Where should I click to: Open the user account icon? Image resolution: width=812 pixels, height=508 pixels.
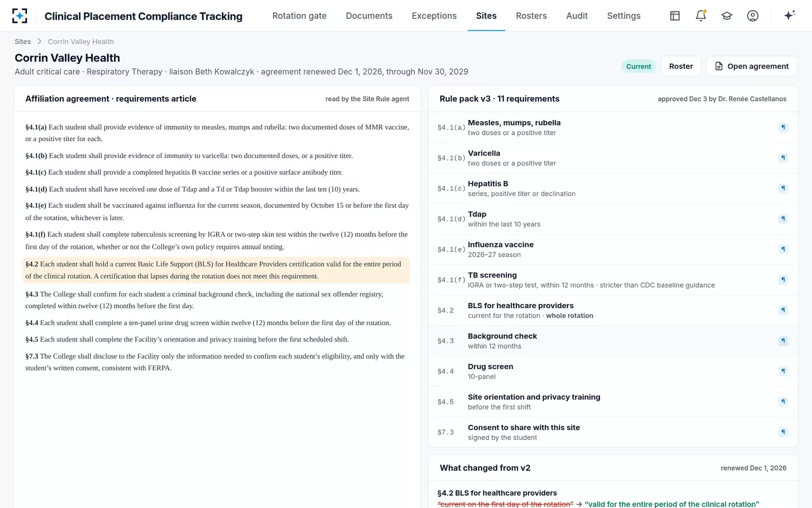click(x=753, y=16)
